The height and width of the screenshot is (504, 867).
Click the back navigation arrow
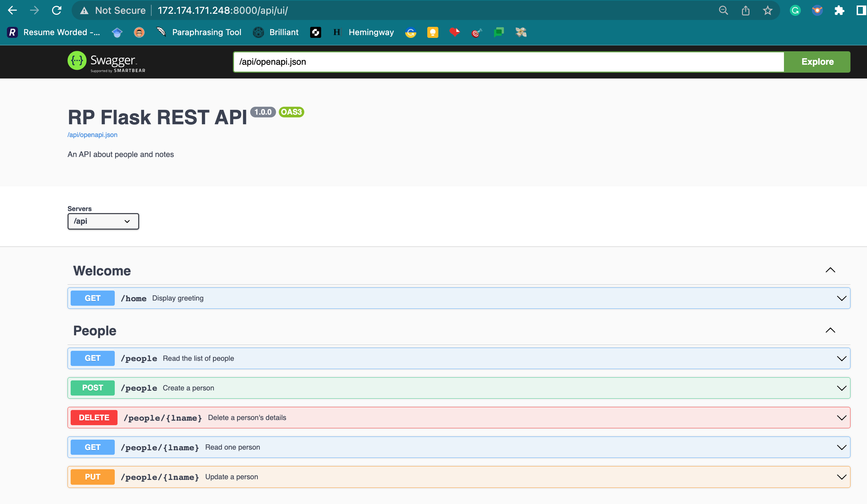(12, 10)
